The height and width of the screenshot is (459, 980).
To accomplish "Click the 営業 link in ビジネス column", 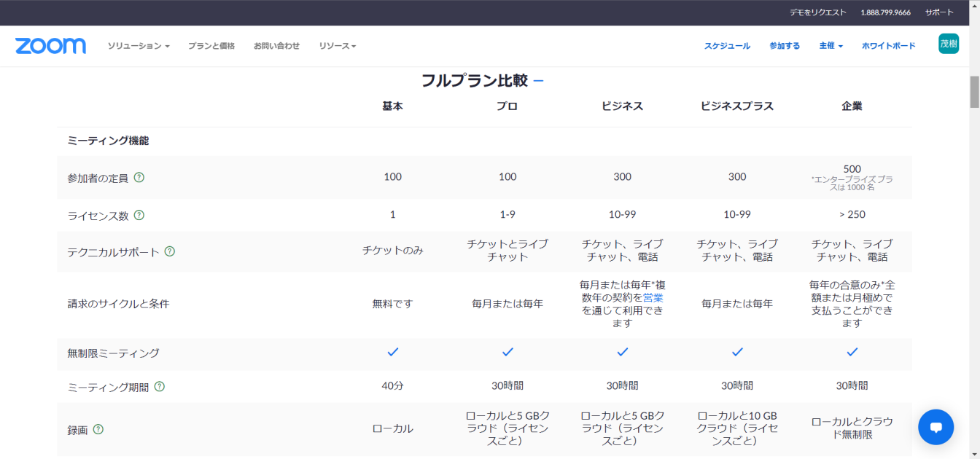I will click(x=653, y=297).
